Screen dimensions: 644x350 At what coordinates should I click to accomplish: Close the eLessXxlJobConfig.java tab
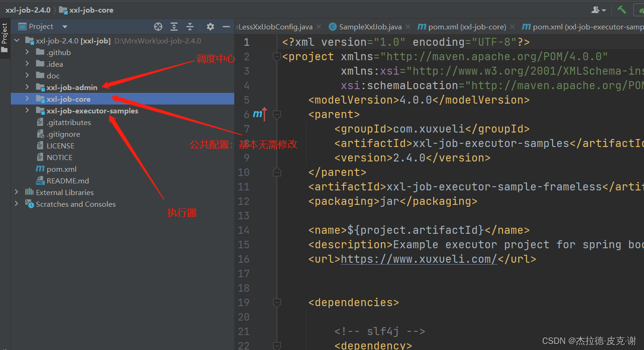pos(318,27)
